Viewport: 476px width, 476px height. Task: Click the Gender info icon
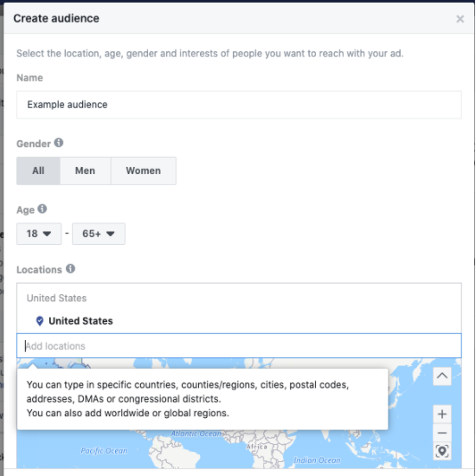[x=59, y=143]
